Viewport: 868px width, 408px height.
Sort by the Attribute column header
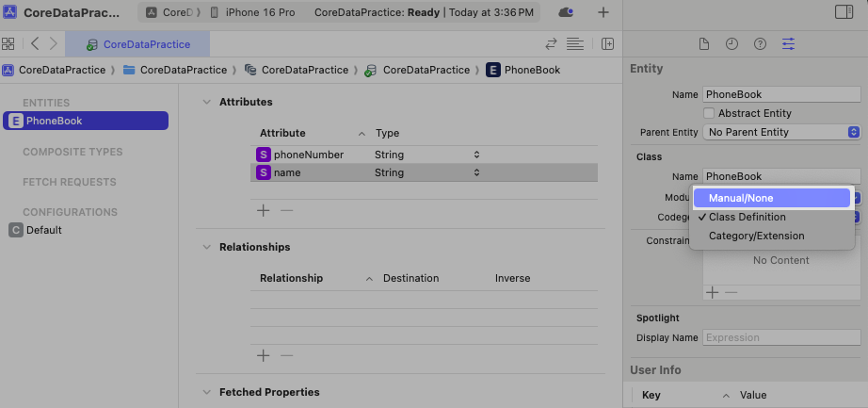(282, 133)
